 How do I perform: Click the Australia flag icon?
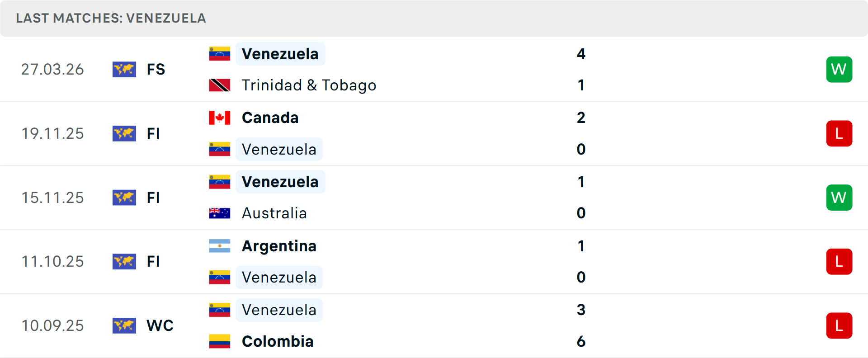[x=220, y=213]
